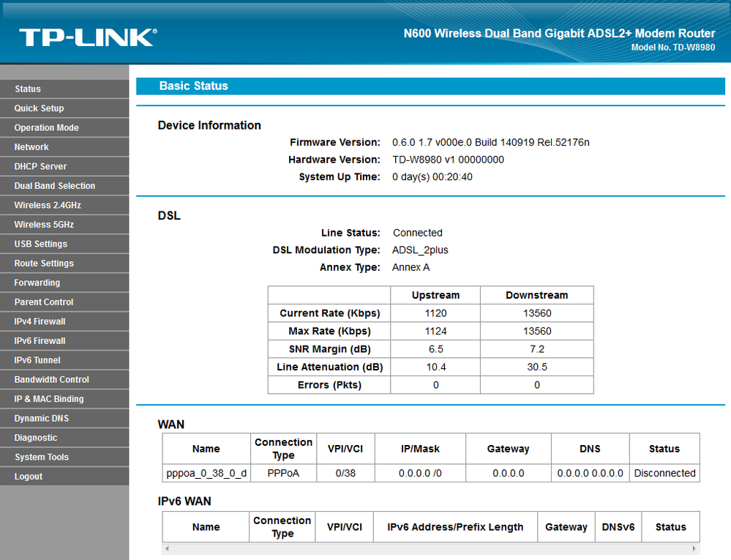
Task: Open the Status menu page
Action: tap(64, 89)
